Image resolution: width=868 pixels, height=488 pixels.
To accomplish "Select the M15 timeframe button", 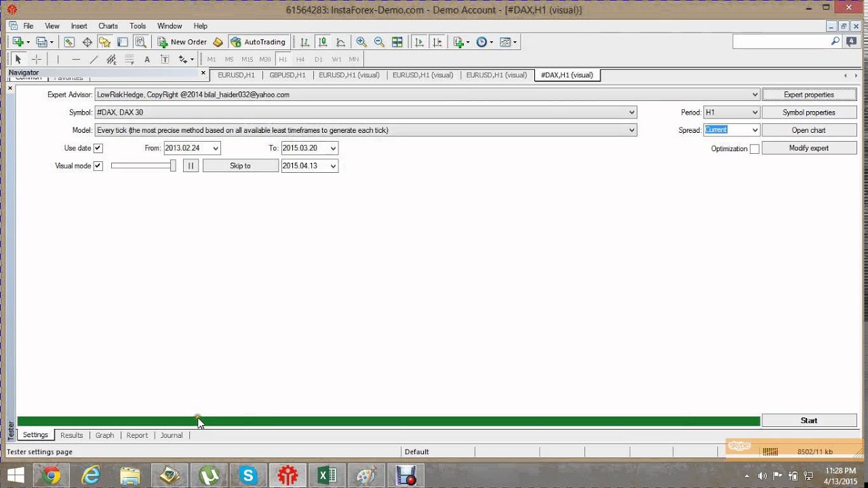I will pyautogui.click(x=247, y=59).
